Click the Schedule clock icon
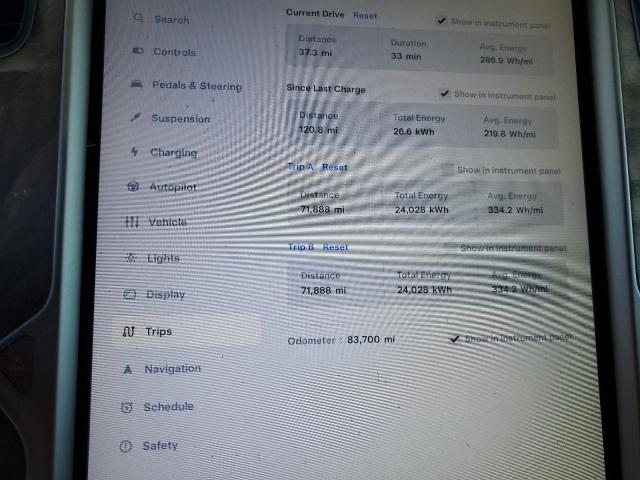640x480 pixels. tap(126, 407)
